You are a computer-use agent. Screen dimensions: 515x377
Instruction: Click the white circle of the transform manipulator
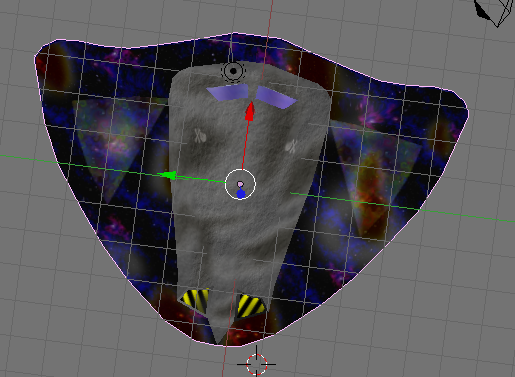(x=240, y=184)
